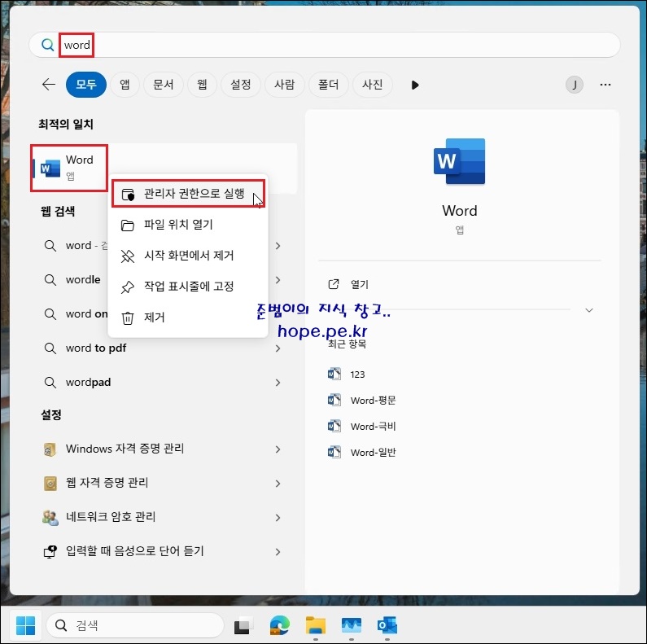Click the word search text field
The width and height of the screenshot is (647, 644).
point(325,45)
